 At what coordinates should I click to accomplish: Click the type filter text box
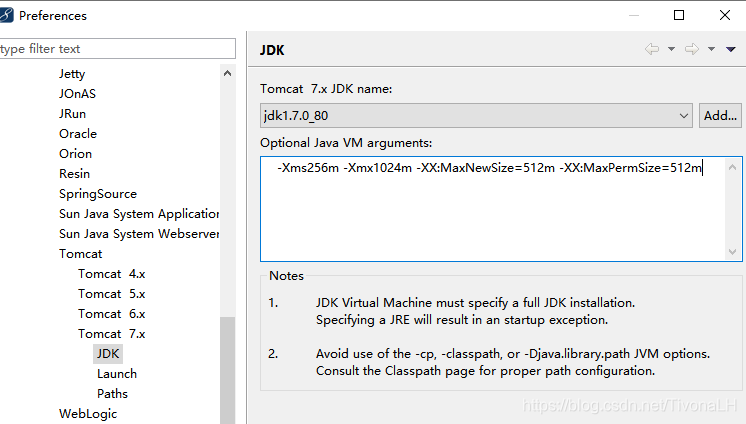coord(117,49)
